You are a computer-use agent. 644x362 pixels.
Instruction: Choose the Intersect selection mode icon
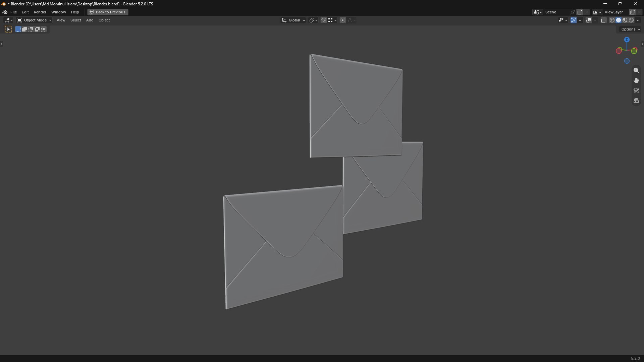tap(44, 29)
